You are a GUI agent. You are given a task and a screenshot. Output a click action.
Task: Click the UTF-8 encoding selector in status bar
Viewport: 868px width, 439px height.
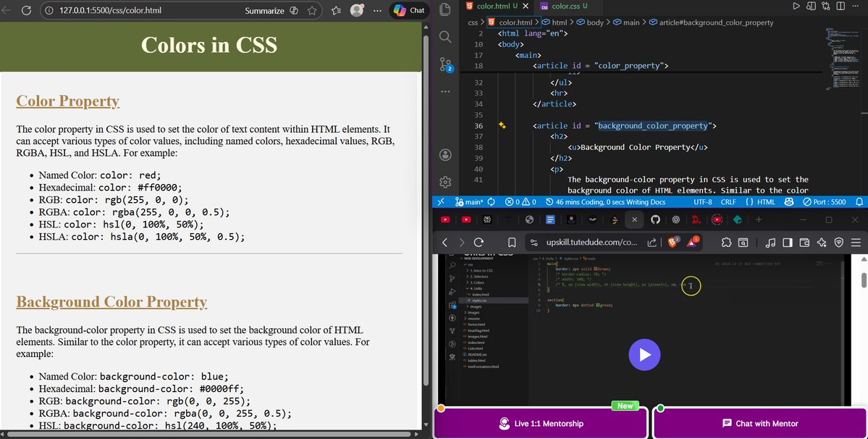(x=702, y=202)
